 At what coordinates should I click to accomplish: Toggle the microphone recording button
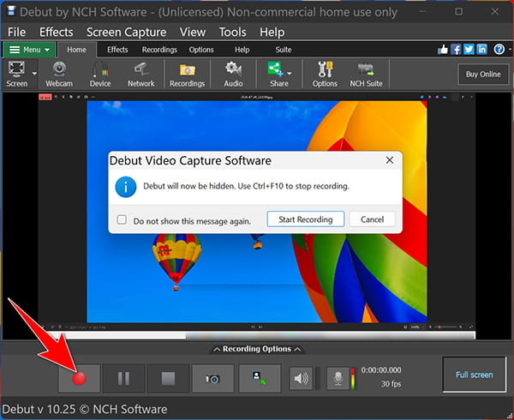(x=338, y=378)
